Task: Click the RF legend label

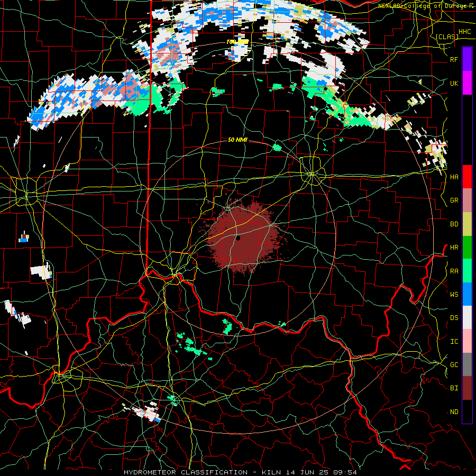Action: click(x=454, y=59)
